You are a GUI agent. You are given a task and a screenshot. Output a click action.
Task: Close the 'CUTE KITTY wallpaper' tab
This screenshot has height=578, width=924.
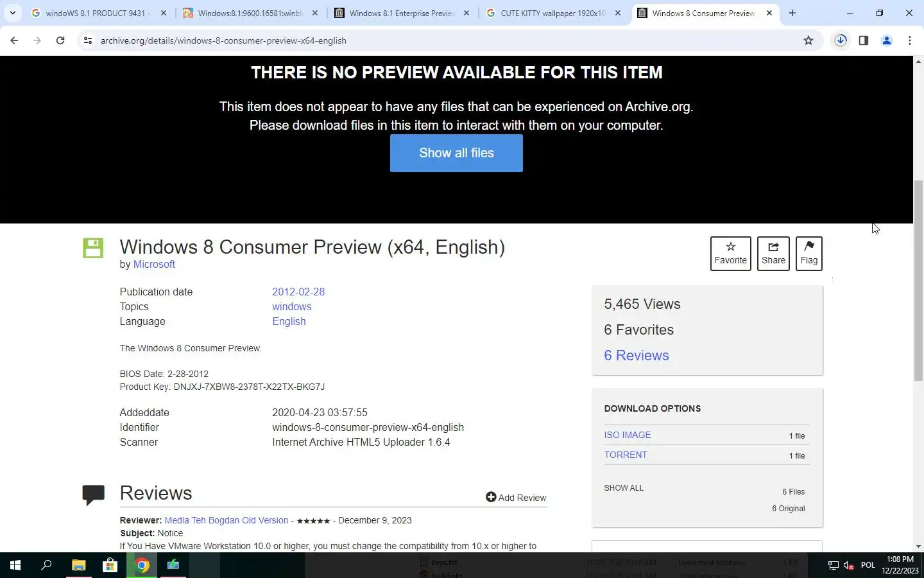point(618,13)
